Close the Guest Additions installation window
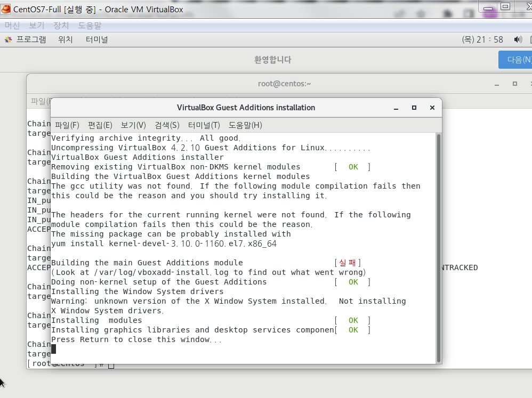The image size is (532, 398). (432, 108)
